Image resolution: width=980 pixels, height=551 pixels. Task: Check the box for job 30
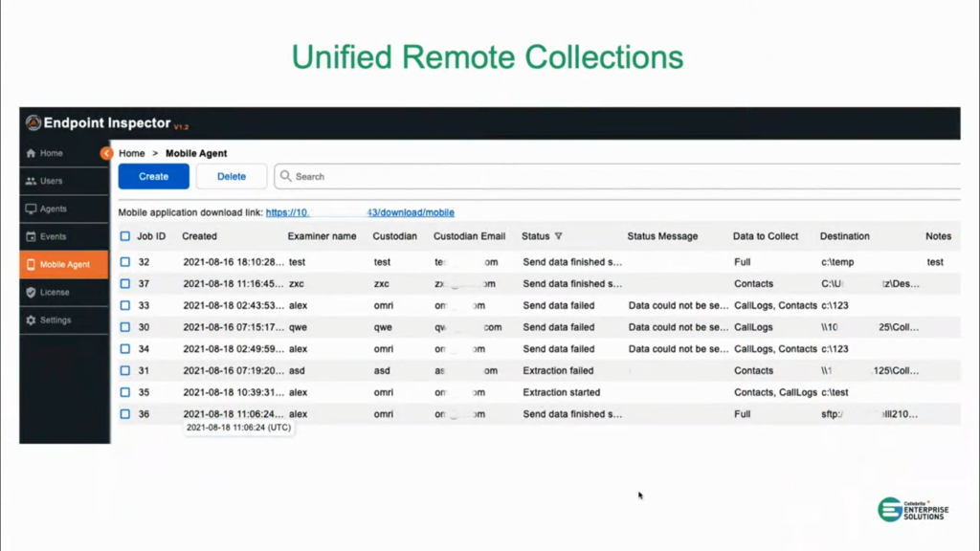tap(125, 327)
